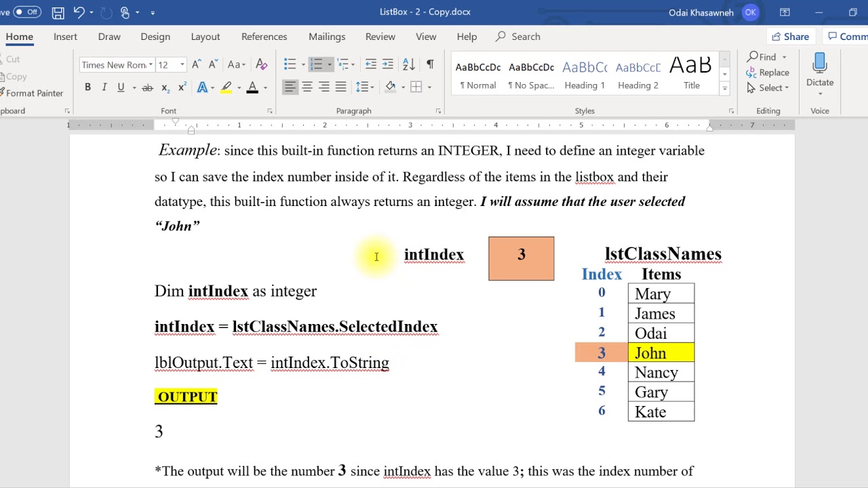Click the Strikethrough icon
Viewport: 868px width, 488px height.
tap(147, 87)
